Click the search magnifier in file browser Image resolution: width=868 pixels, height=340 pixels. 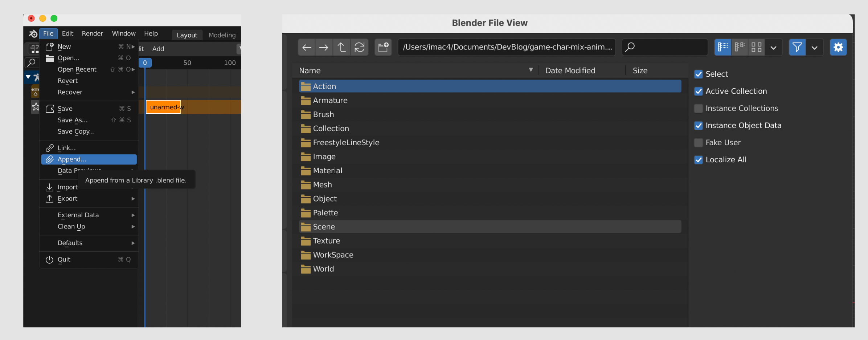[x=630, y=47]
